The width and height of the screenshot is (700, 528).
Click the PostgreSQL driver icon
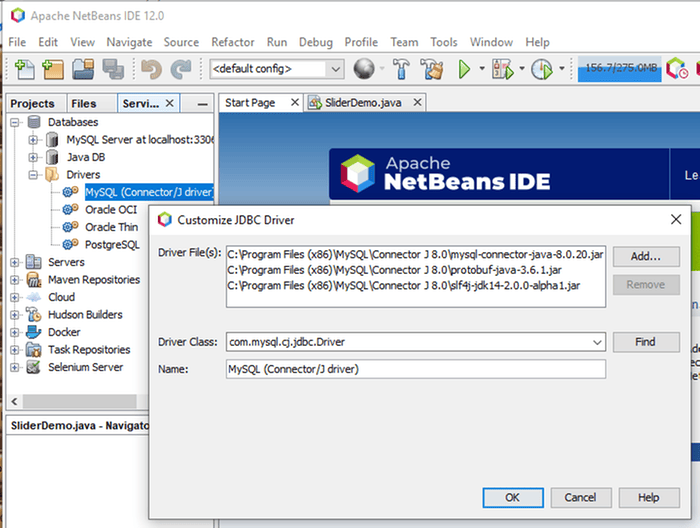[70, 245]
